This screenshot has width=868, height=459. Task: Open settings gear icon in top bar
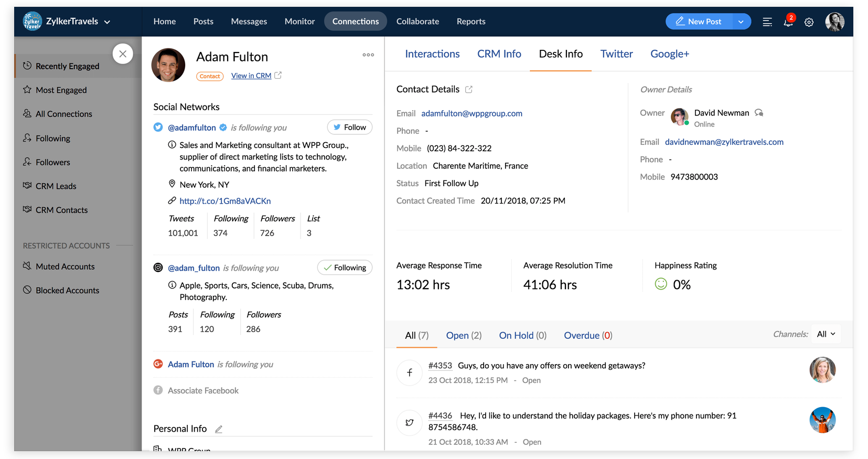coord(809,22)
